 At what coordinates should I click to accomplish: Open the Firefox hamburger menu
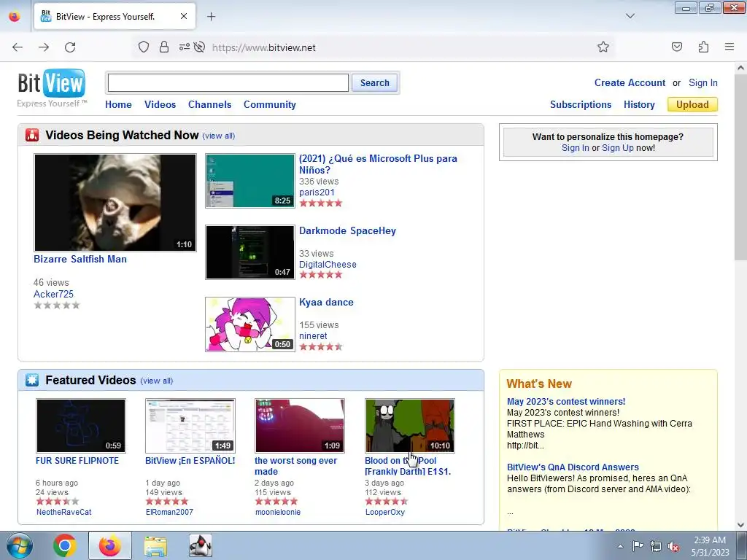click(729, 47)
